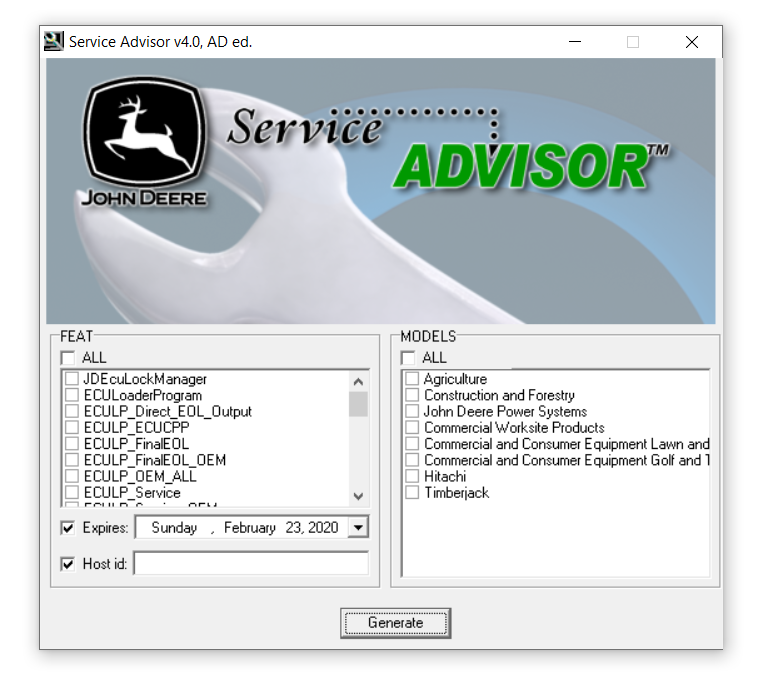This screenshot has width=777, height=682.
Task: Select Commercial and Consumer Equipment Golf
Action: point(412,460)
